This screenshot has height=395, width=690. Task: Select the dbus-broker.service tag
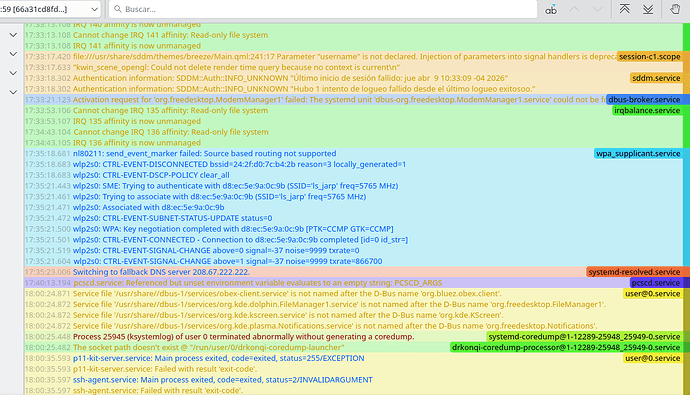coord(644,99)
